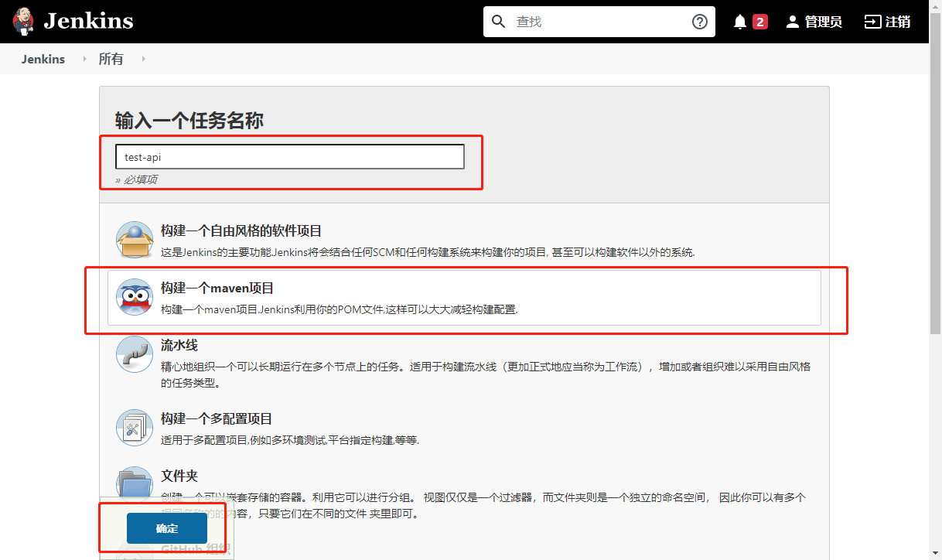Click the Jenkins butler logo icon

(24, 22)
